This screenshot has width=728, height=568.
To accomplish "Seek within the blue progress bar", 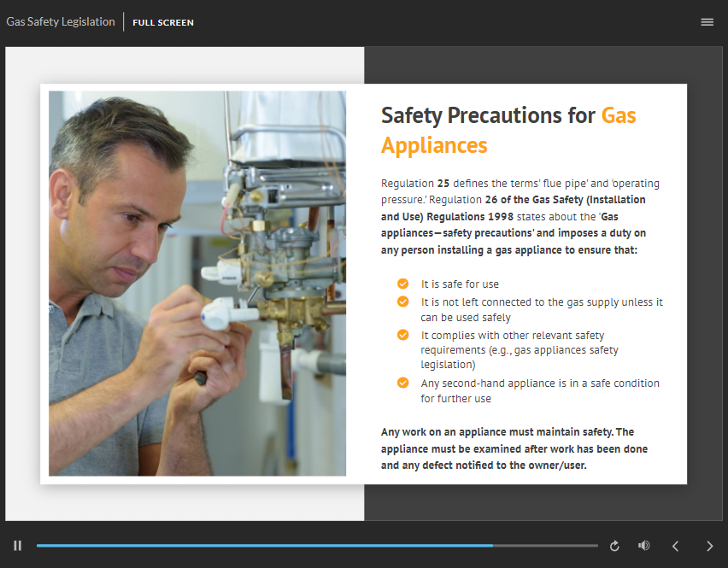I will coord(317,546).
